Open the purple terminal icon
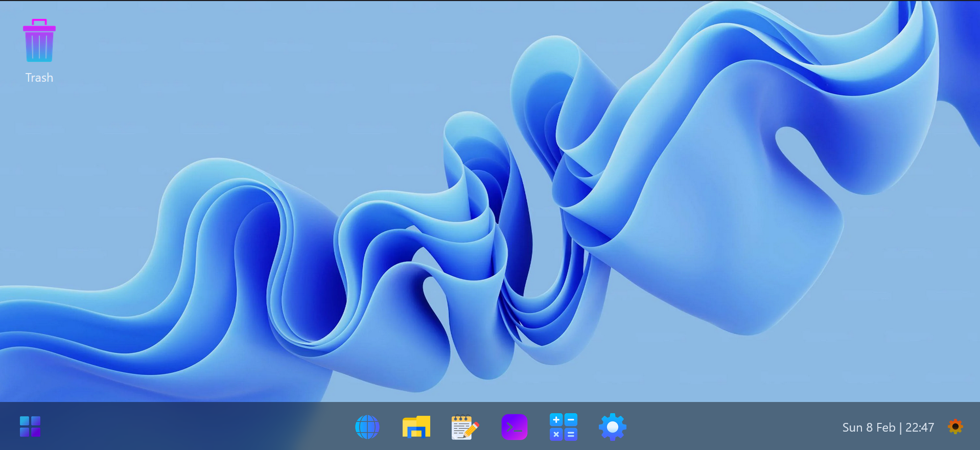The height and width of the screenshot is (450, 980). click(514, 427)
